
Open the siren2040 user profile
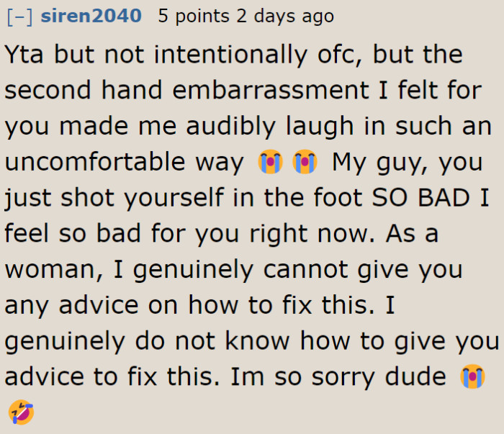point(91,17)
